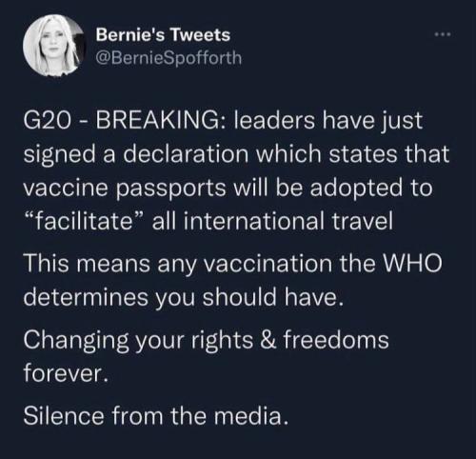This screenshot has width=476, height=459.
Task: Click the phrase 'vaccine passports'
Action: click(125, 188)
